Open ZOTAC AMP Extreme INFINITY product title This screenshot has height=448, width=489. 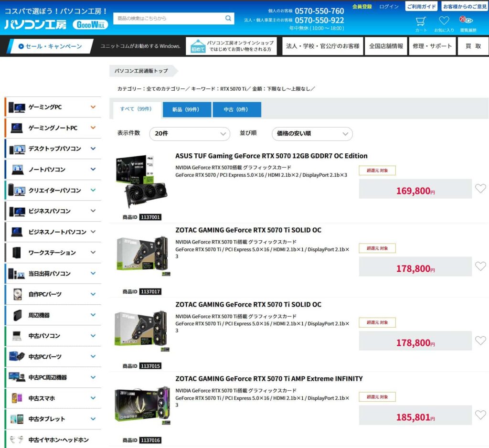point(269,378)
